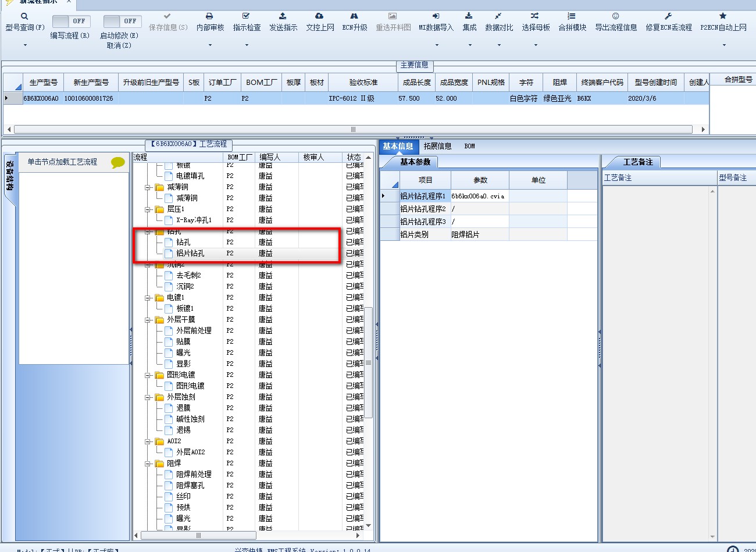This screenshot has width=756, height=552.
Task: Click 选择母板 shuffle icon
Action: [535, 16]
